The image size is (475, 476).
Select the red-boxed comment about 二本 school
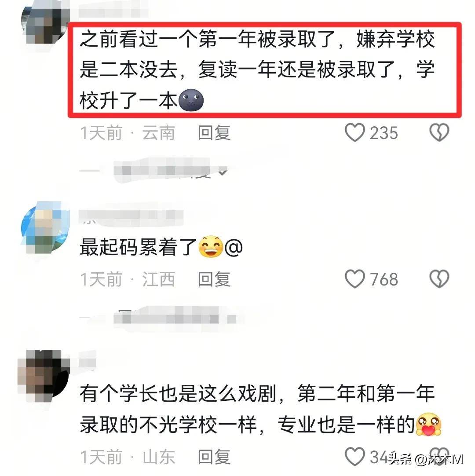(x=265, y=70)
